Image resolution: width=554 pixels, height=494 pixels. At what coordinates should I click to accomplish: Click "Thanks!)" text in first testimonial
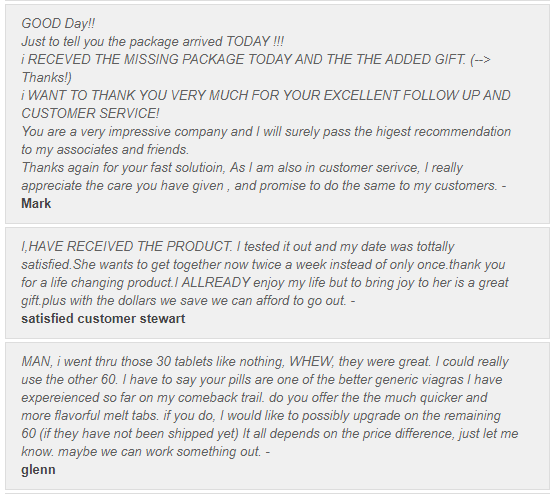coord(46,77)
